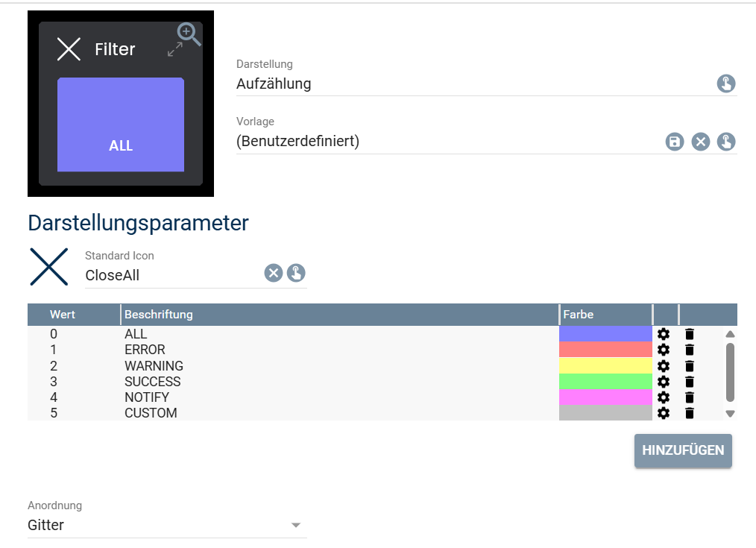Clear the Standard Icon CloseAll value
This screenshot has width=756, height=548.
pyautogui.click(x=274, y=273)
